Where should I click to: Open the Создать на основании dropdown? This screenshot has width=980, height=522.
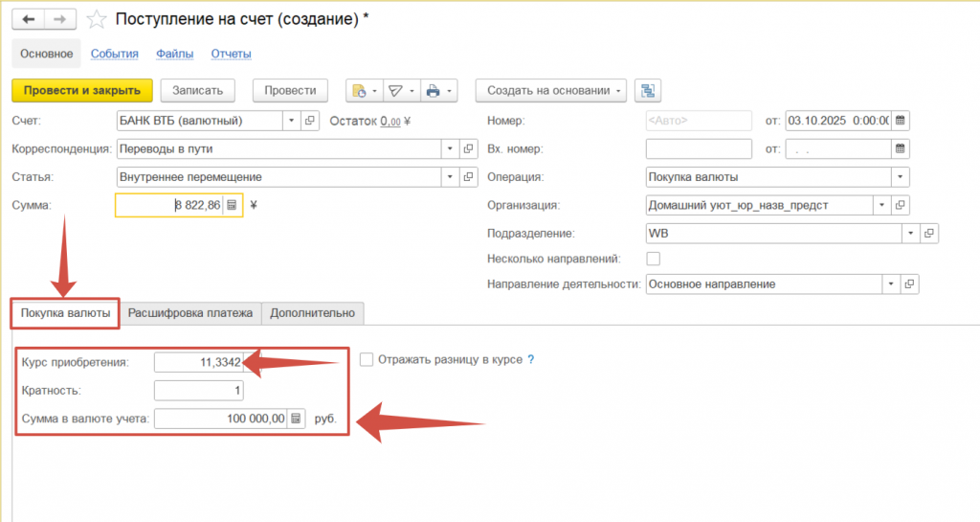(550, 91)
